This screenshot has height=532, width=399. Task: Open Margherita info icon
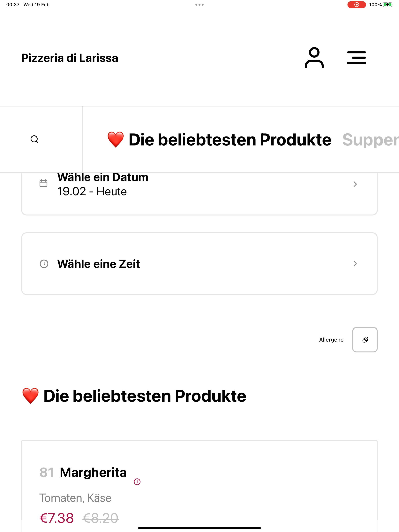click(x=137, y=482)
